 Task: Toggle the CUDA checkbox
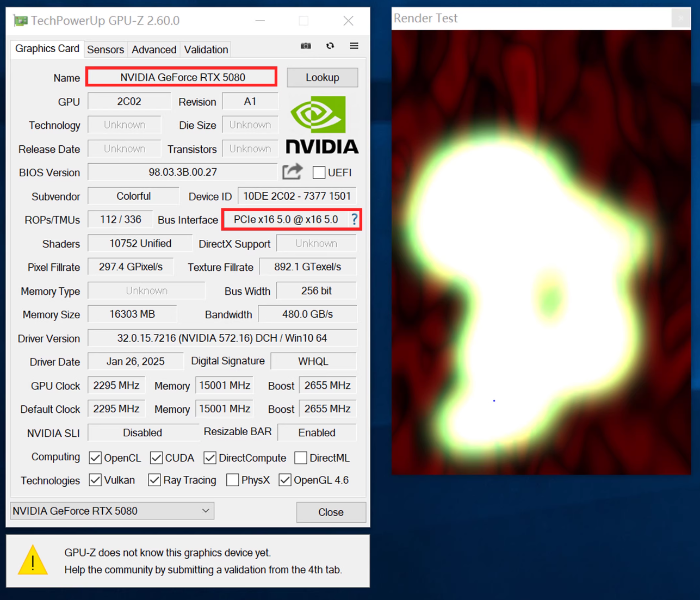(x=156, y=458)
